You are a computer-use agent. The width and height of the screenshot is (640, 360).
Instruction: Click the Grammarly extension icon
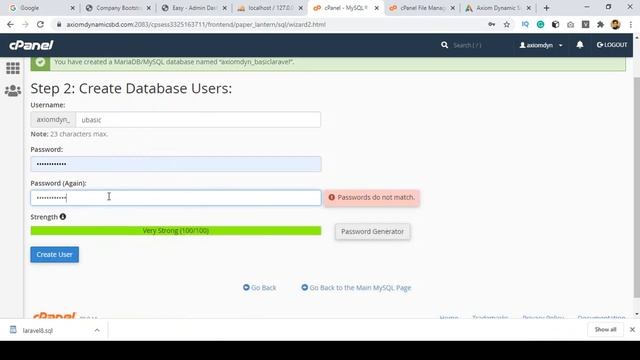(x=540, y=24)
